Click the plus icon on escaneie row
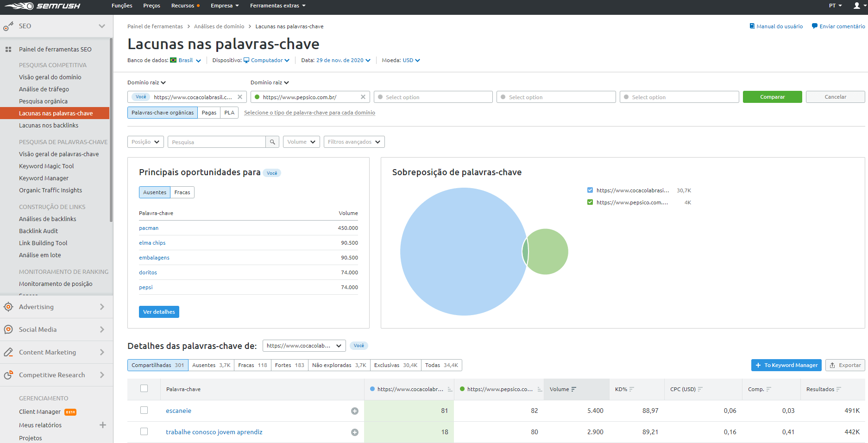This screenshot has height=443, width=868. (355, 411)
